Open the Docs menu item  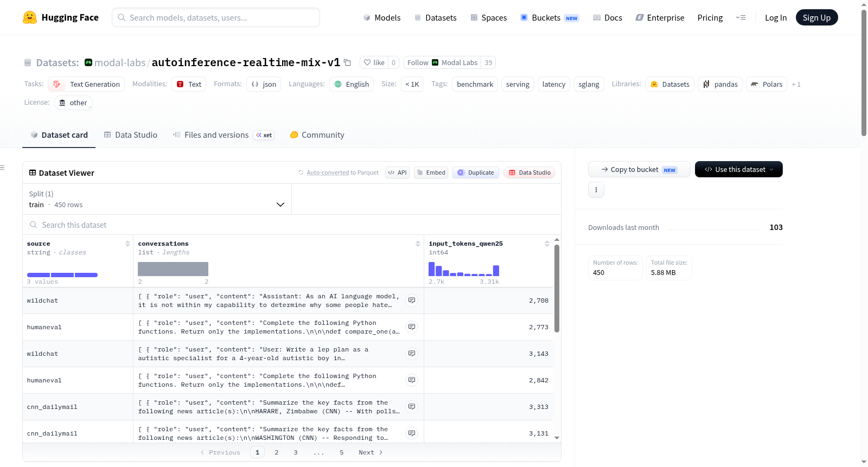pyautogui.click(x=608, y=17)
